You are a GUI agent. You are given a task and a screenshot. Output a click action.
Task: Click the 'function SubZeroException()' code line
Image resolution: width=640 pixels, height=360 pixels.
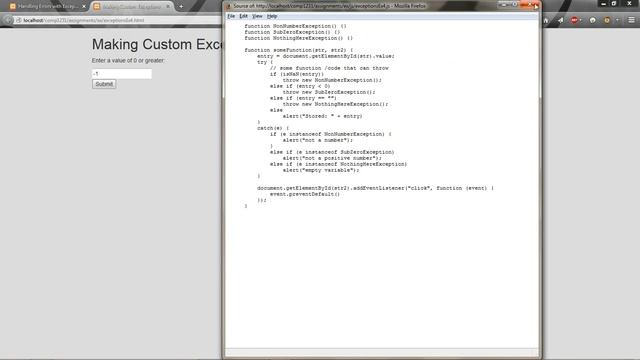tap(292, 32)
